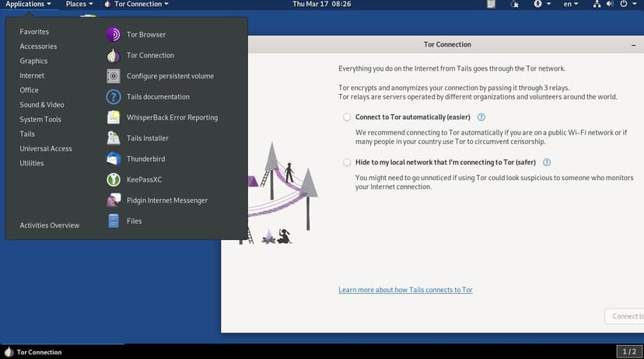Click the network connection icon in top bar
The image size is (644, 359).
click(x=597, y=4)
